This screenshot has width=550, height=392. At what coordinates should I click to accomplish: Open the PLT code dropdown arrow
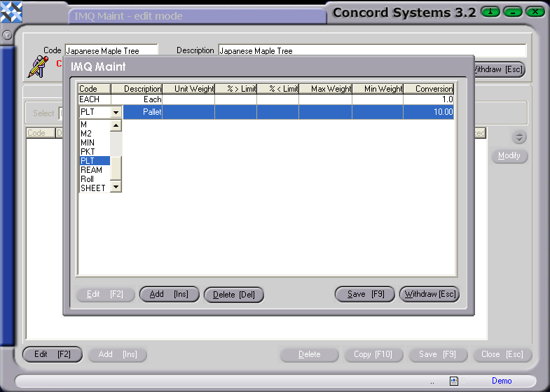(x=116, y=112)
